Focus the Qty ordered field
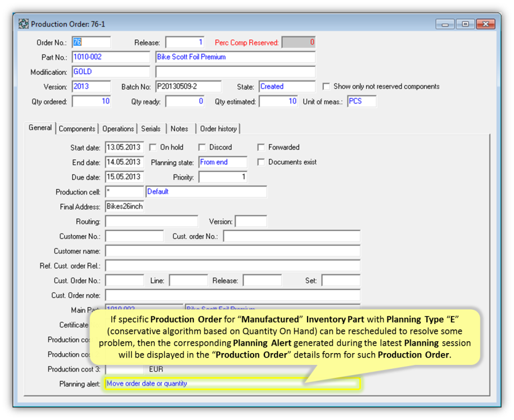This screenshot has width=514, height=420. (92, 101)
